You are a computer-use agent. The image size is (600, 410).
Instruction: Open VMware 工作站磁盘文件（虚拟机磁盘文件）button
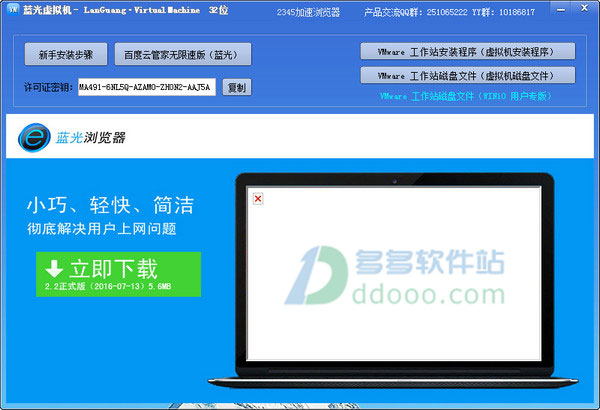[x=468, y=75]
